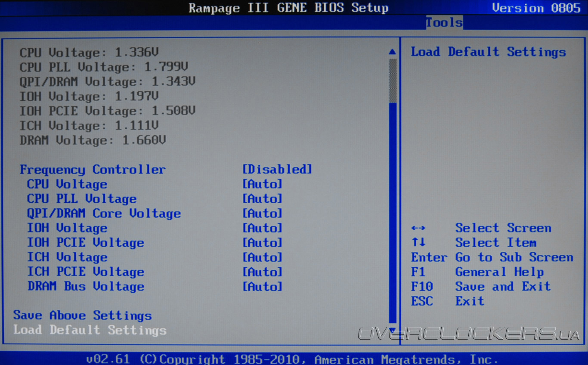Viewport: 588px width, 365px height.
Task: Open the [Auto] value for CPU Voltage
Action: pos(262,184)
